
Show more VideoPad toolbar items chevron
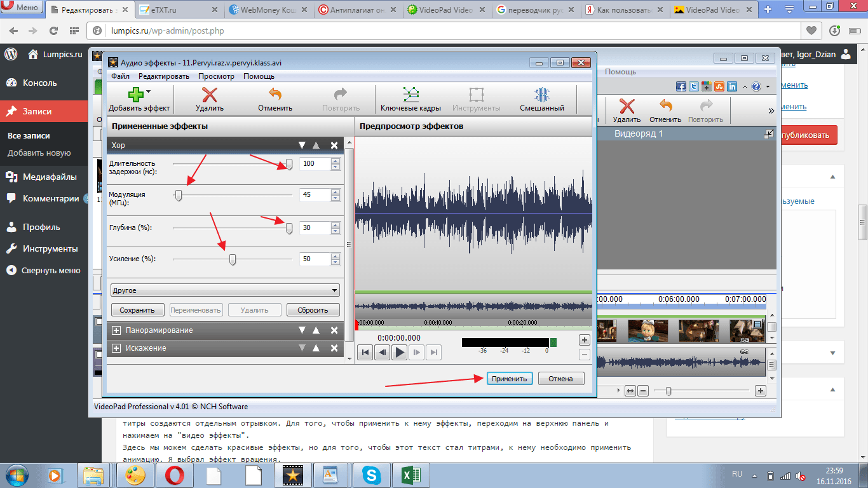(771, 111)
